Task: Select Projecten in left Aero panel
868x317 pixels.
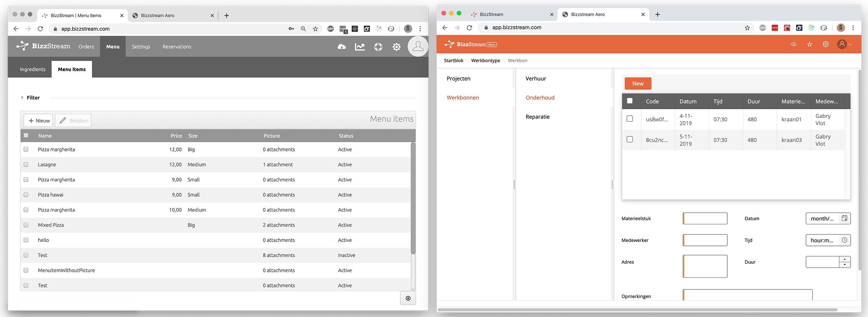Action: (458, 78)
